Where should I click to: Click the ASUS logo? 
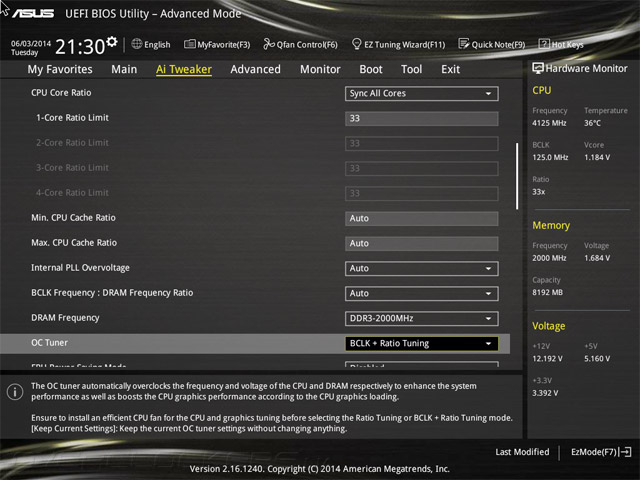[x=33, y=13]
